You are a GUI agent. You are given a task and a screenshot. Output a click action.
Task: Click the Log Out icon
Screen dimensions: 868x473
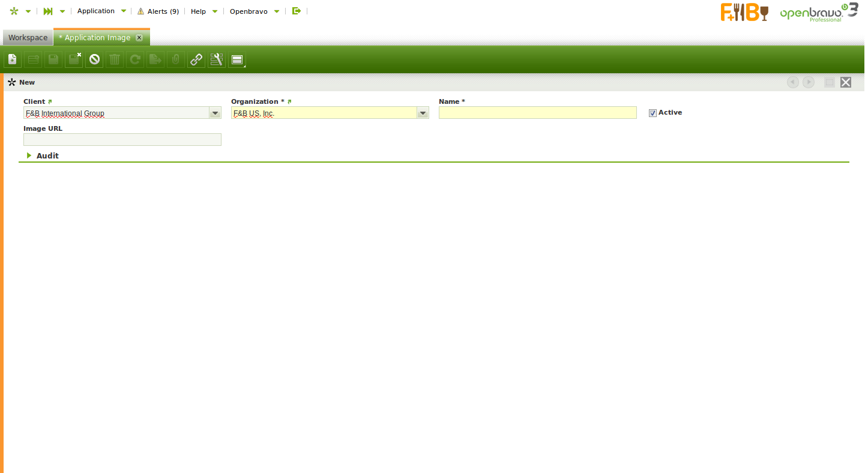point(296,11)
